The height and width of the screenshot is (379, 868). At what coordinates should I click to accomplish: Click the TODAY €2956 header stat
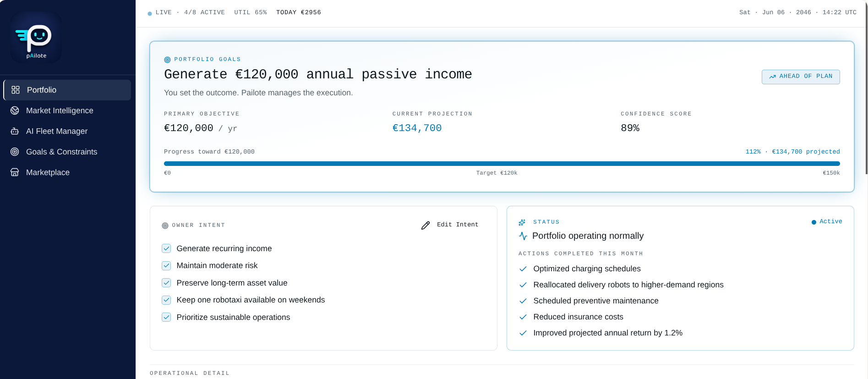[x=299, y=12]
